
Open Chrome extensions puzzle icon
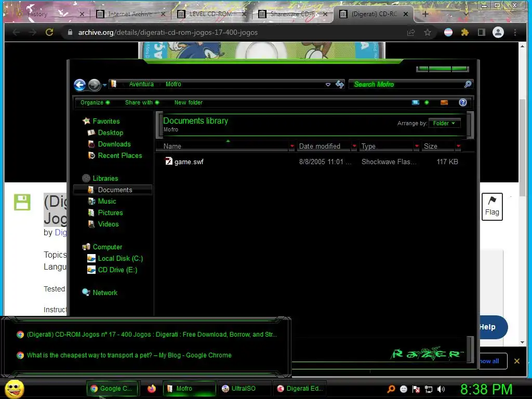point(464,32)
